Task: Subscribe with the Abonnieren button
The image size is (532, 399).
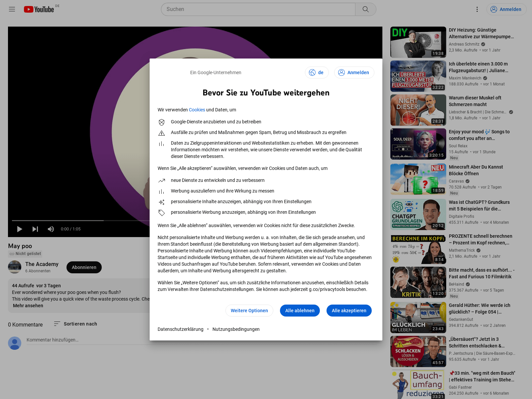Action: [x=84, y=267]
